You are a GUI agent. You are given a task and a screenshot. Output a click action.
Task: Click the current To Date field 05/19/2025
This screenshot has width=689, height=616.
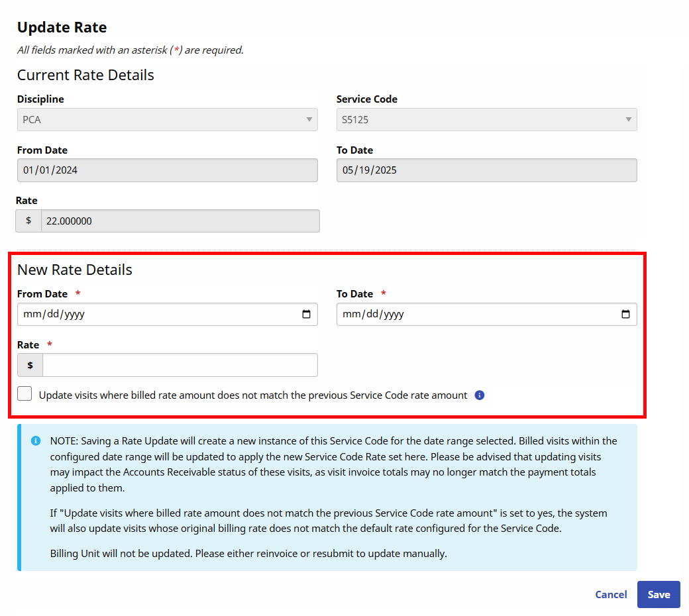pos(486,170)
